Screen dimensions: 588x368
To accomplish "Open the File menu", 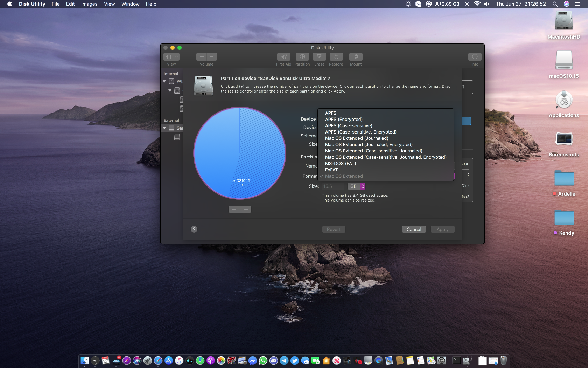I will (x=56, y=4).
